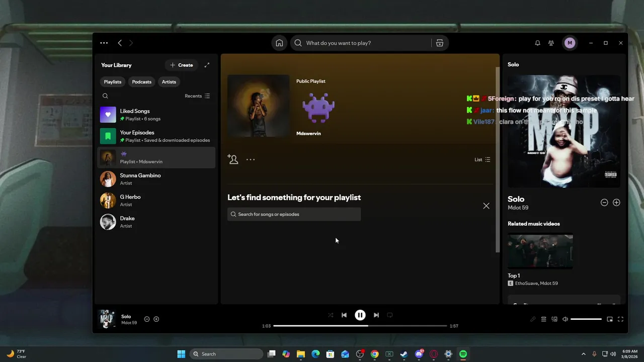
Task: Adjust the volume slider
Action: [x=586, y=319]
